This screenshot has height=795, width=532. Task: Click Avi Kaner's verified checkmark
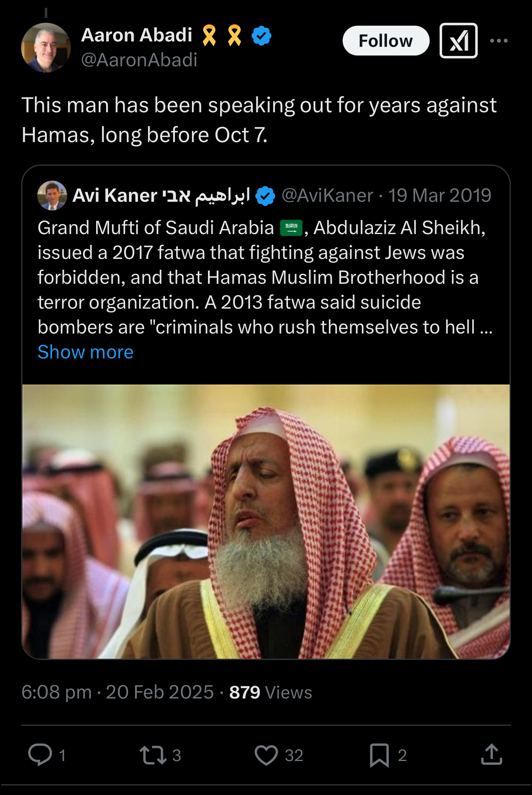(x=265, y=196)
